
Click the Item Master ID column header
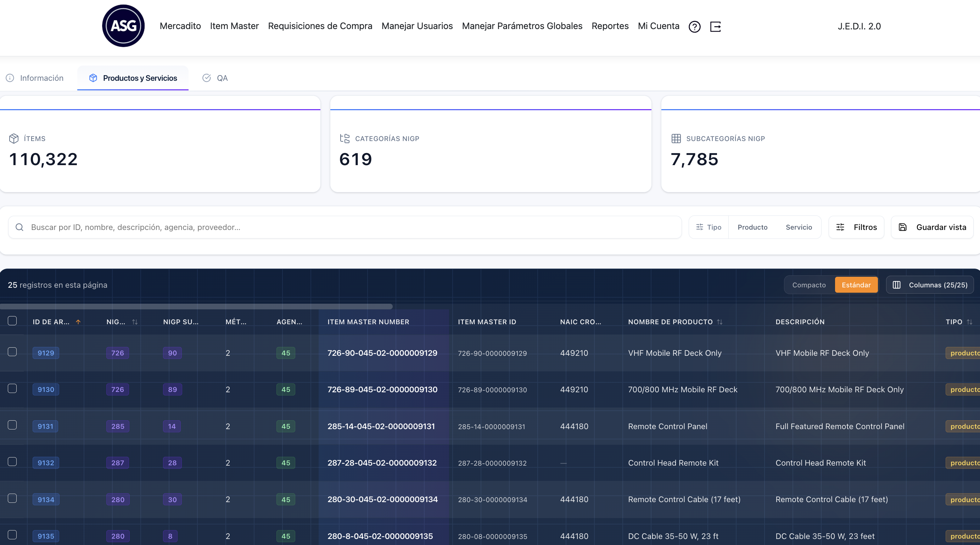(487, 322)
